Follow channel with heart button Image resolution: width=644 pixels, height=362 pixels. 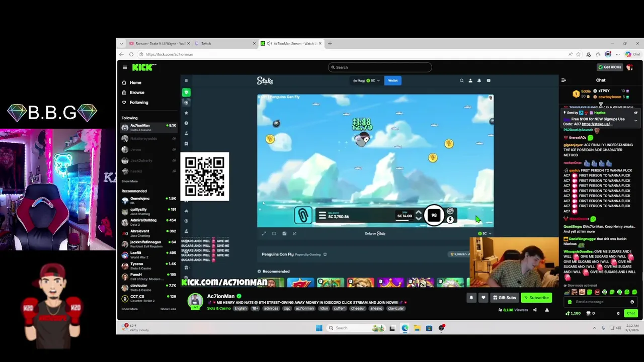483,298
